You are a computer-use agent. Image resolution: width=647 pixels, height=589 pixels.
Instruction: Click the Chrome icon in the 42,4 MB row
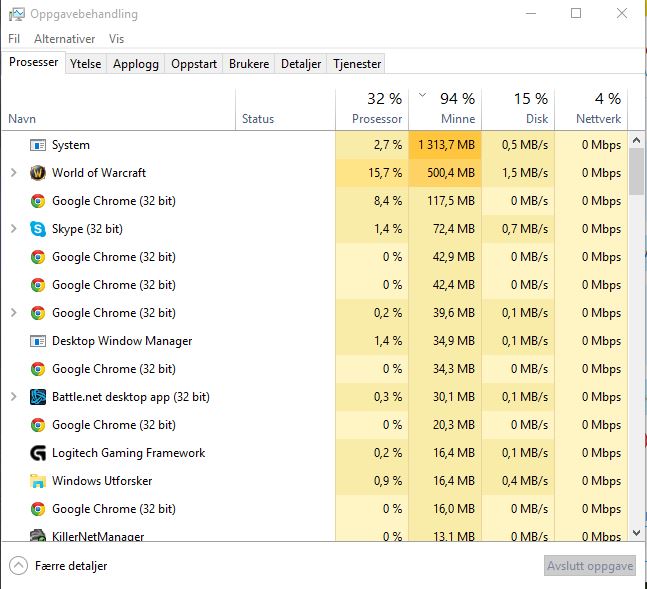click(x=38, y=285)
